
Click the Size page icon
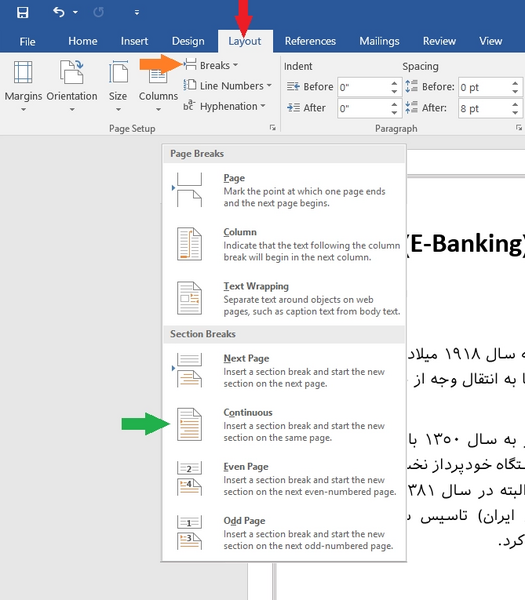[118, 72]
